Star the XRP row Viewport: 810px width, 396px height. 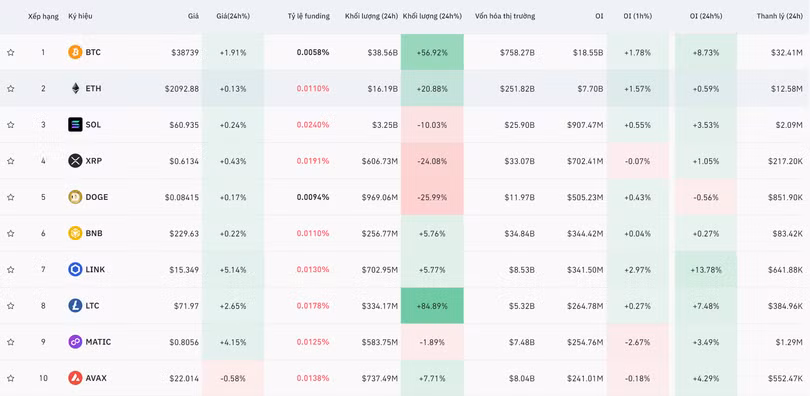click(x=11, y=161)
